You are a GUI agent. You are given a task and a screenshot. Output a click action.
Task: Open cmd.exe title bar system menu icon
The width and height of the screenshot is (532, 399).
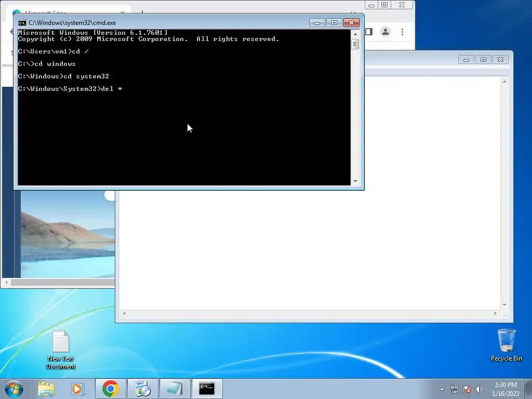click(22, 23)
